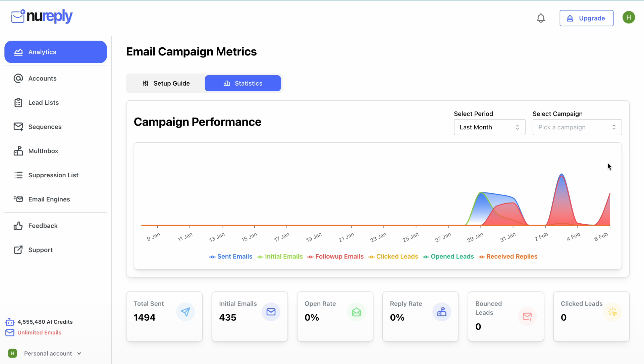The height and width of the screenshot is (364, 644).
Task: Select the Statistics tab
Action: point(243,83)
